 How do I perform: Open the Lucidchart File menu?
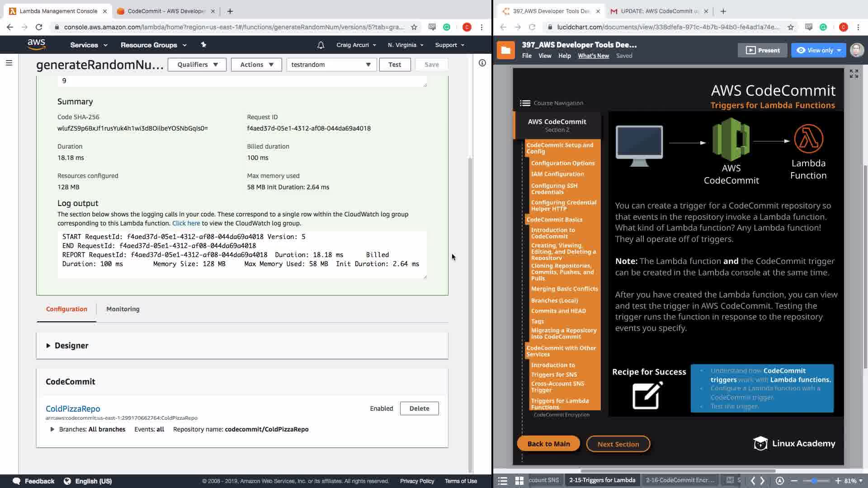coord(527,56)
